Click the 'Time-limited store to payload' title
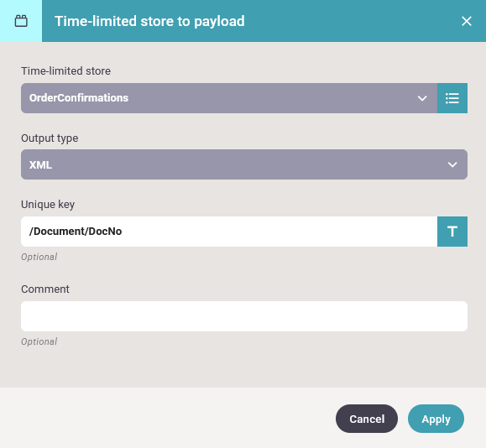Image resolution: width=486 pixels, height=448 pixels. [149, 21]
